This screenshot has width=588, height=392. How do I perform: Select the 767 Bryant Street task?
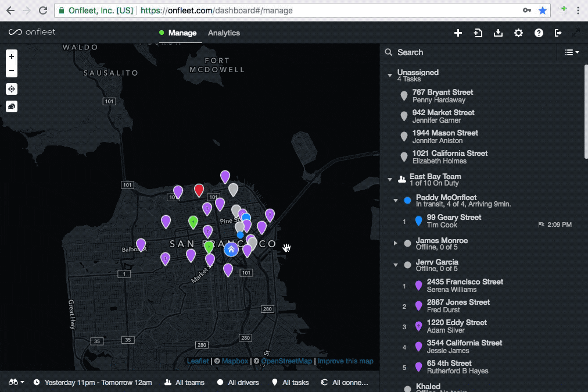(442, 95)
